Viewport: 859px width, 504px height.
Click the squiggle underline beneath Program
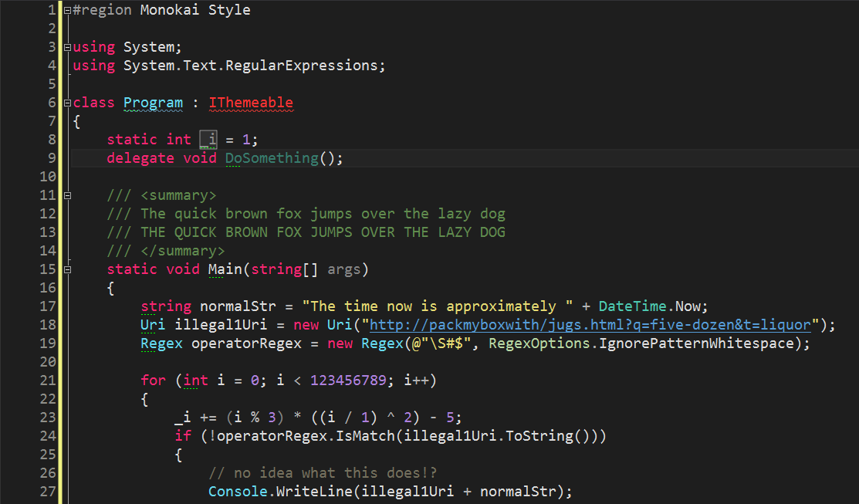point(153,110)
